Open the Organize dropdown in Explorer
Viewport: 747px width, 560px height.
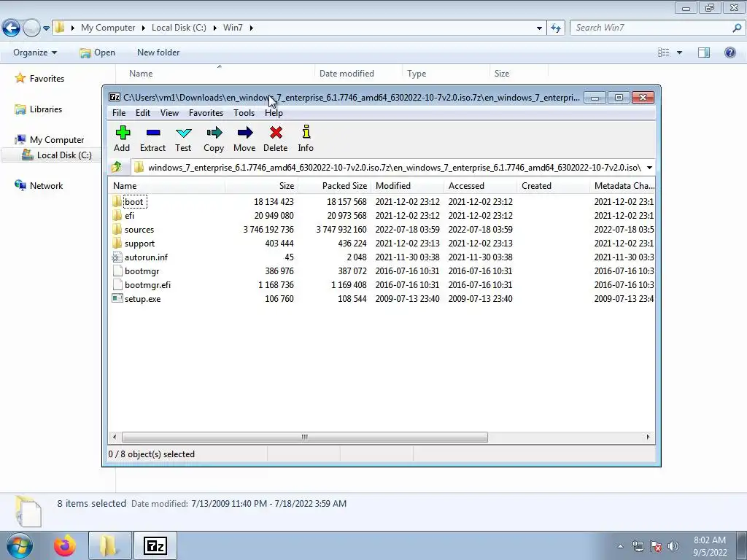(x=35, y=52)
